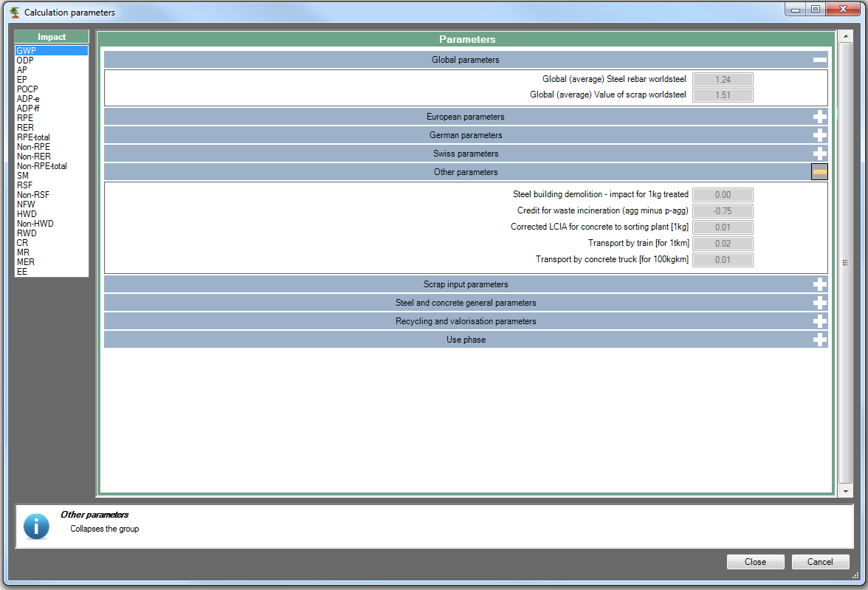Click the application tree icon in title bar
This screenshot has width=868, height=590.
click(x=15, y=13)
